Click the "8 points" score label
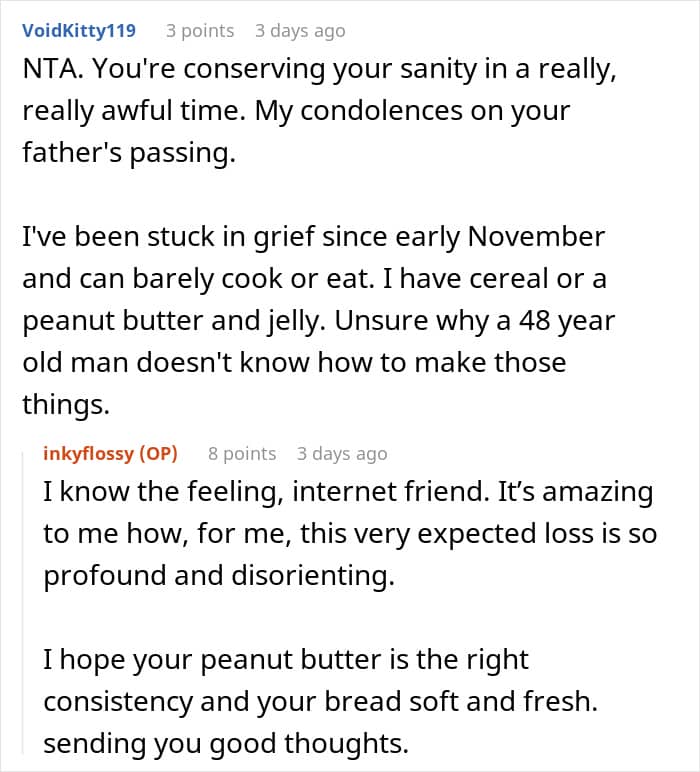700x772 pixels. (x=242, y=453)
